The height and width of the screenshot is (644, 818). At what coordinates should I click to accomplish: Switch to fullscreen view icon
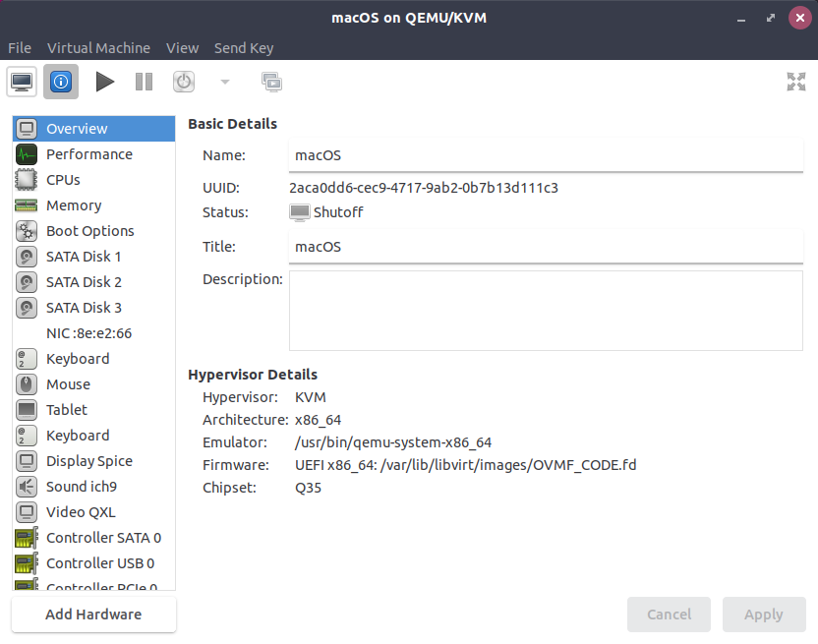tap(796, 82)
